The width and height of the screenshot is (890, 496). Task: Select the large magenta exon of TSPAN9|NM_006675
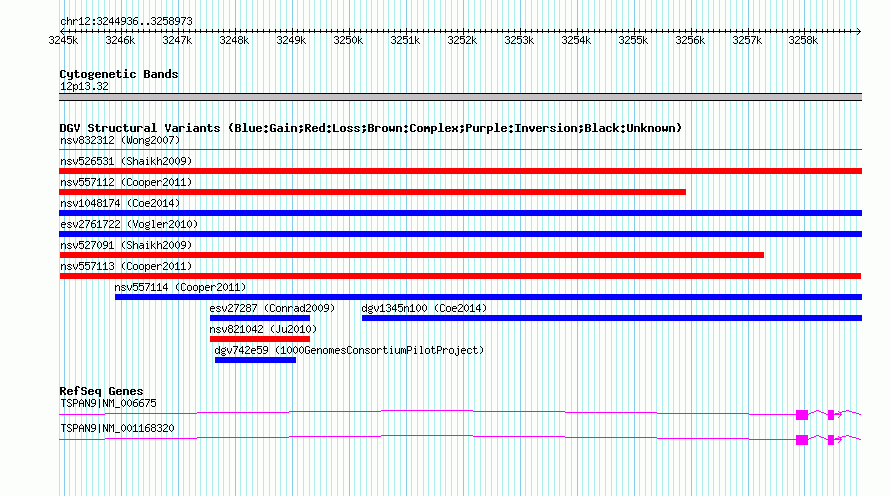802,415
